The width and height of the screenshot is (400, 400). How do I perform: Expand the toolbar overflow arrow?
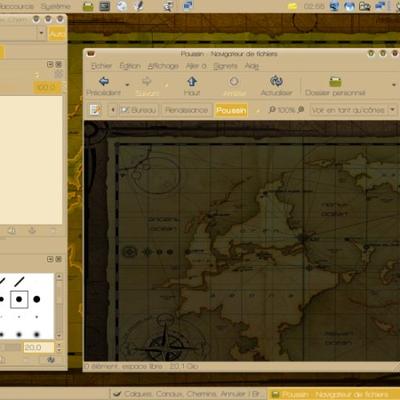tap(394, 85)
